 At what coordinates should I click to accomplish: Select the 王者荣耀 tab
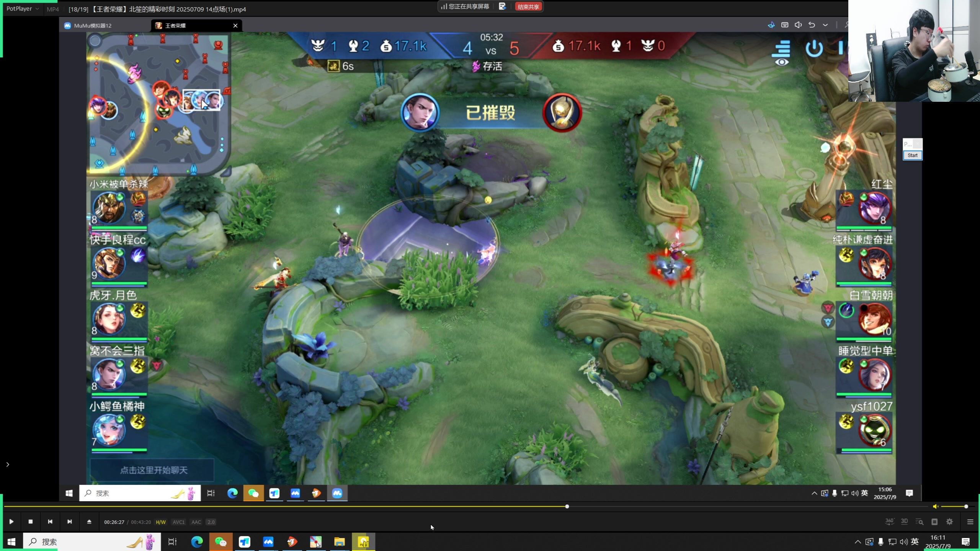(x=175, y=26)
